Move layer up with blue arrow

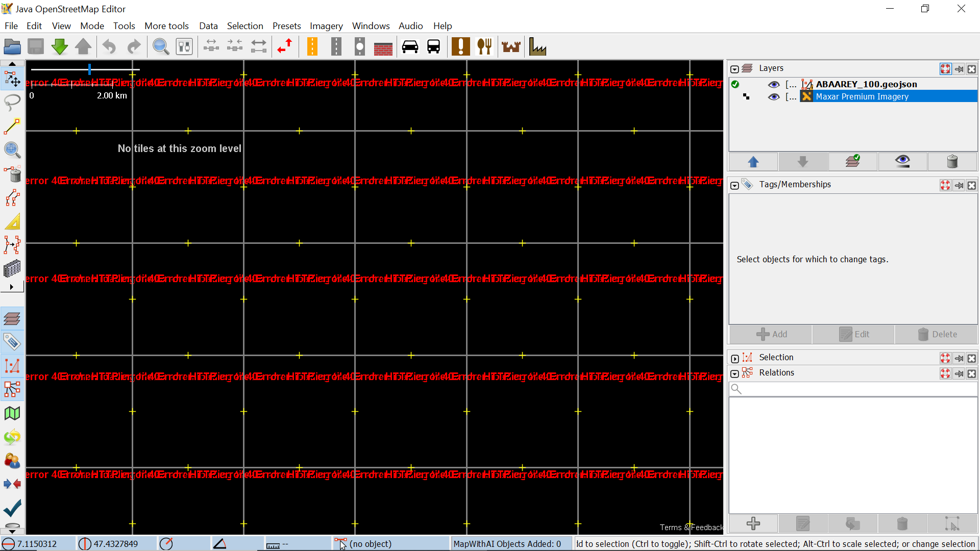753,162
